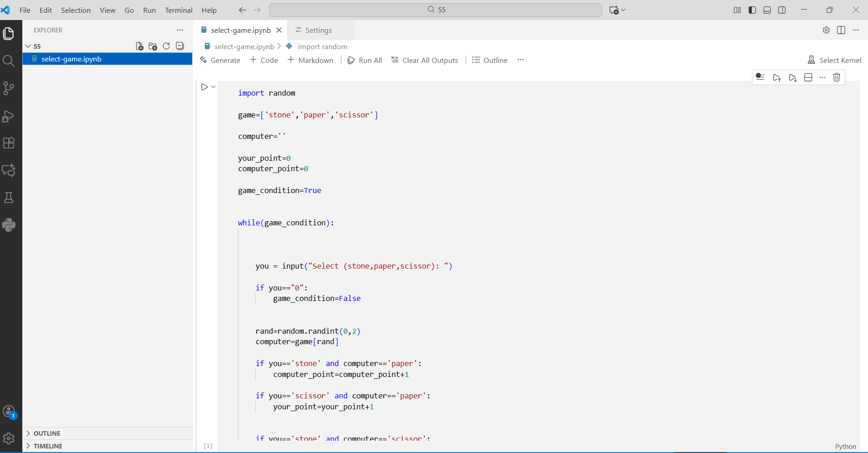
Task: Open the Source Control view
Action: 9,88
